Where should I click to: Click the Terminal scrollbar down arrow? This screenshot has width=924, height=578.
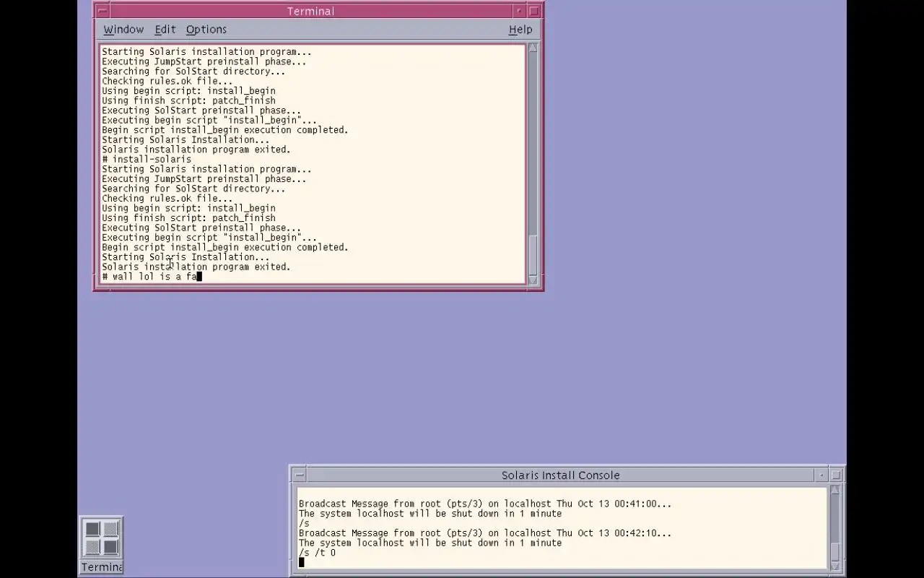click(533, 280)
